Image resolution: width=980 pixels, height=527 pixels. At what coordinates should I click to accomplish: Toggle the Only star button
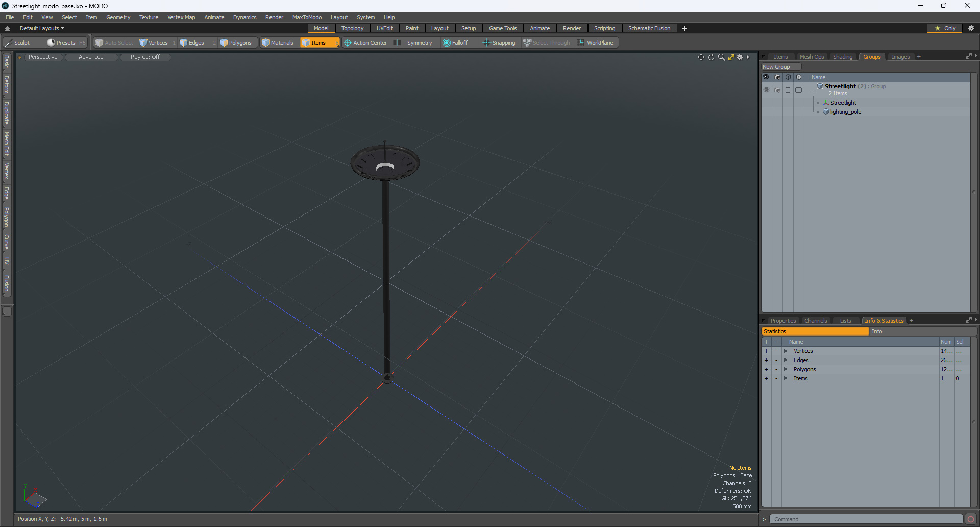945,28
